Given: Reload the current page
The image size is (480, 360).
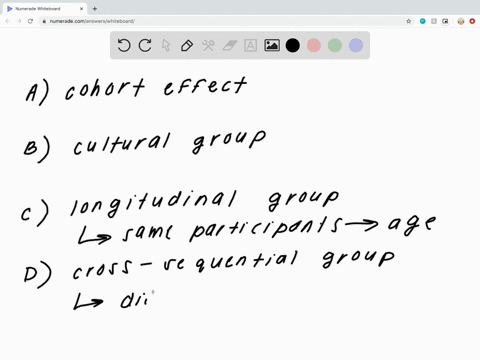Looking at the screenshot, I should tap(30, 21).
